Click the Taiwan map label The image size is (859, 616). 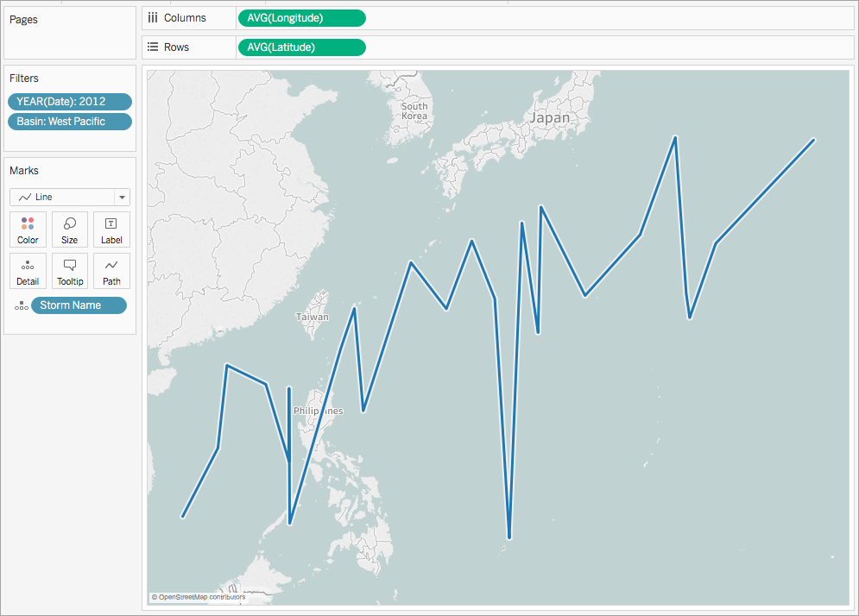click(313, 317)
